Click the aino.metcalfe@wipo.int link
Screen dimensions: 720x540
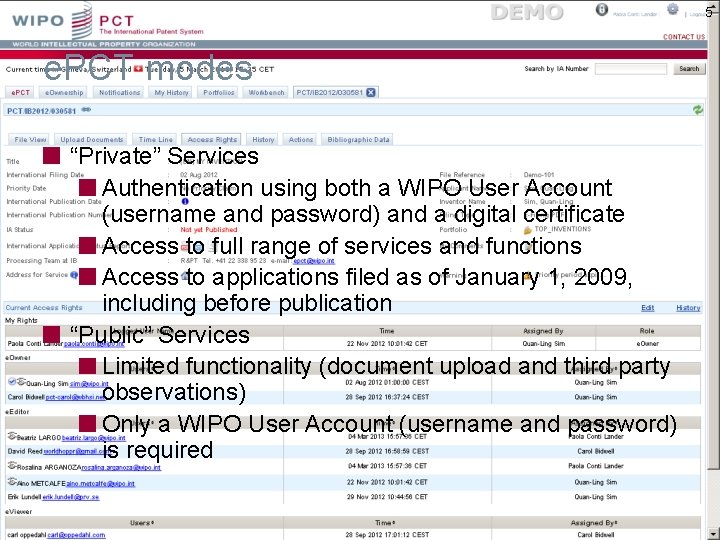(x=101, y=483)
